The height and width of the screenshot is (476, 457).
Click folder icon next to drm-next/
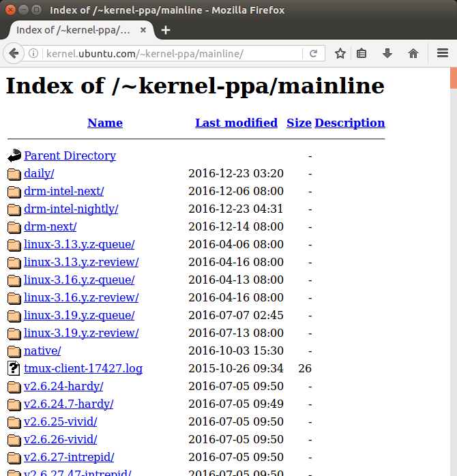[x=14, y=227]
